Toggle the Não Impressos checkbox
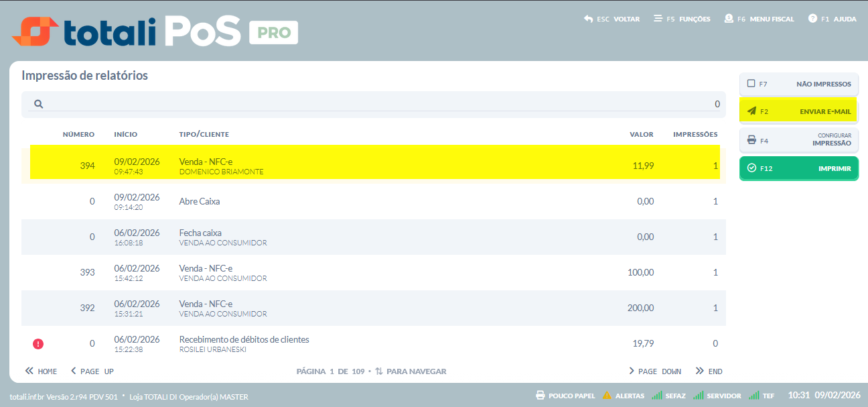The height and width of the screenshot is (407, 868). (751, 84)
